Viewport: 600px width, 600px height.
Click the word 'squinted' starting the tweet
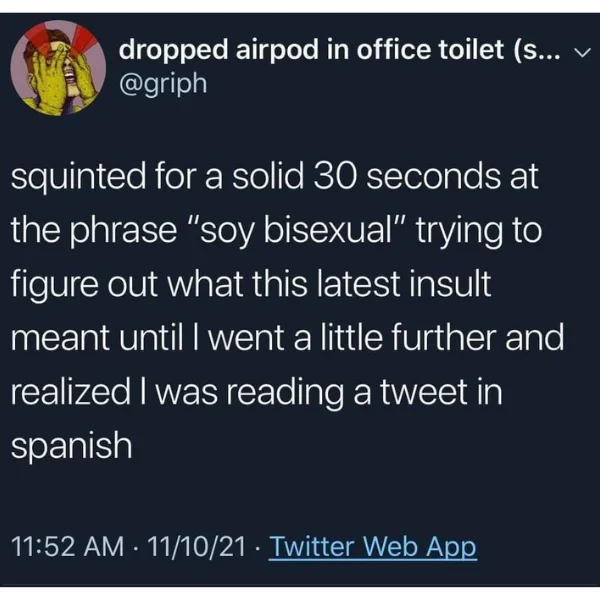click(78, 178)
